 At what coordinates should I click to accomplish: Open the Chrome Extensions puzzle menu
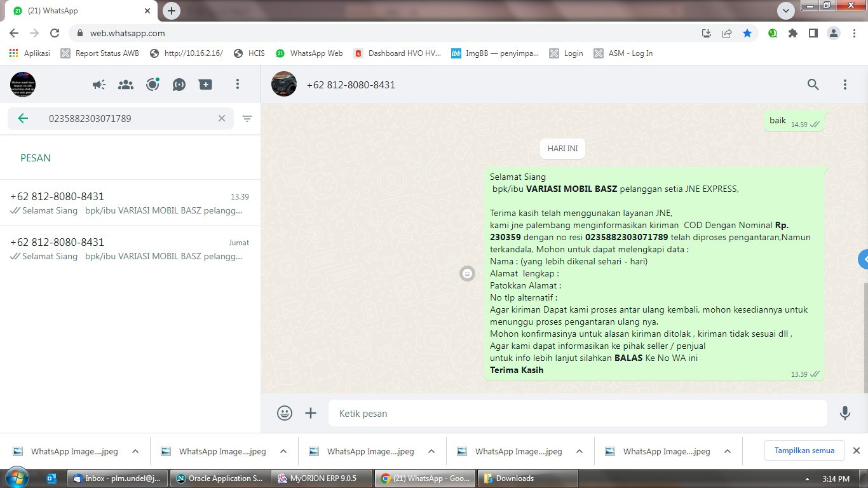pyautogui.click(x=793, y=33)
